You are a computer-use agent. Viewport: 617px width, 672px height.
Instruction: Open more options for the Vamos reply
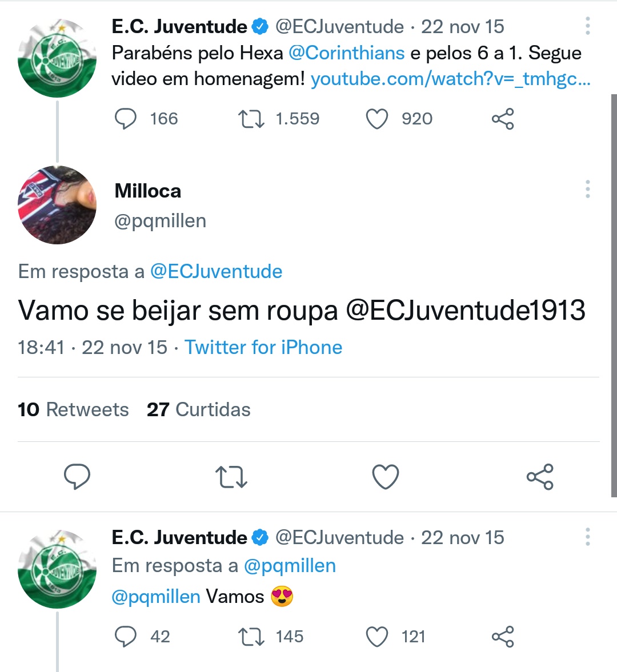pos(587,537)
